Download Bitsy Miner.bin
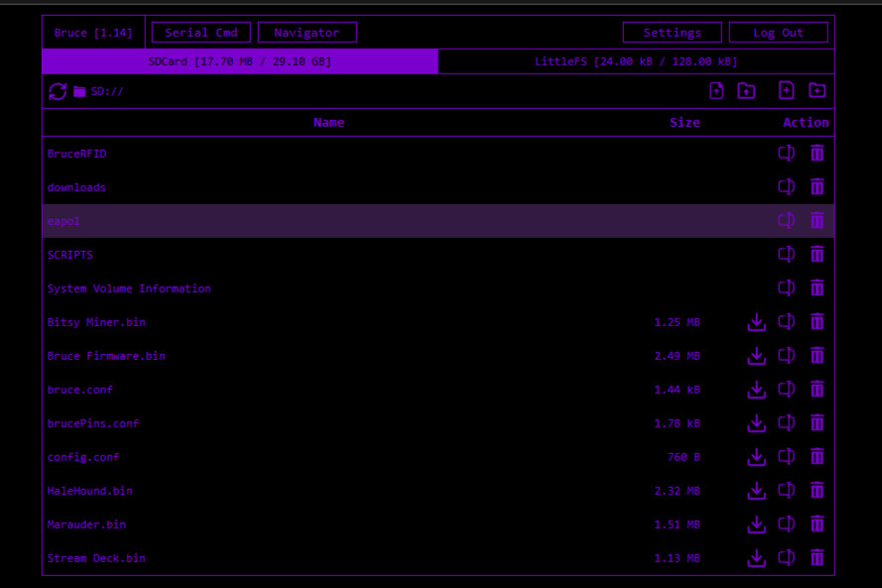Screen dimensions: 882x588 757,322
